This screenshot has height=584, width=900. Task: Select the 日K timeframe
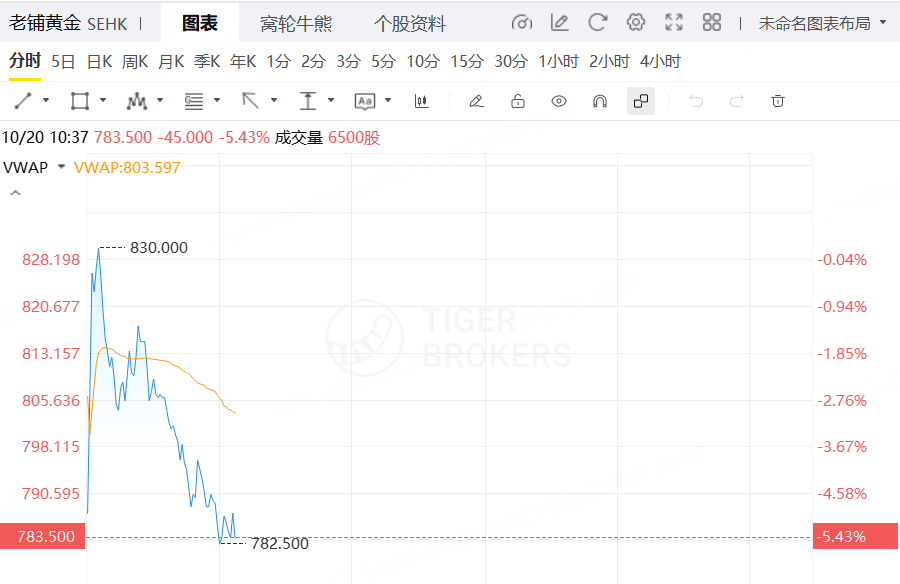point(99,62)
